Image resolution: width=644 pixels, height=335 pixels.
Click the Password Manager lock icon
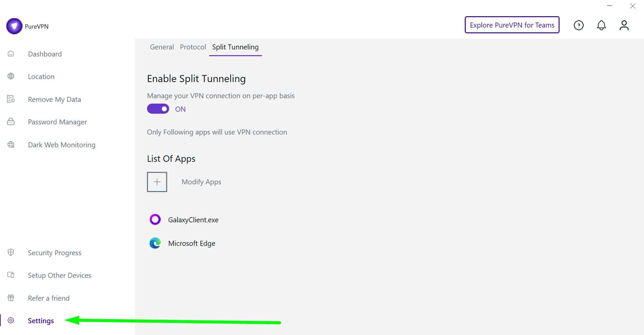[11, 122]
